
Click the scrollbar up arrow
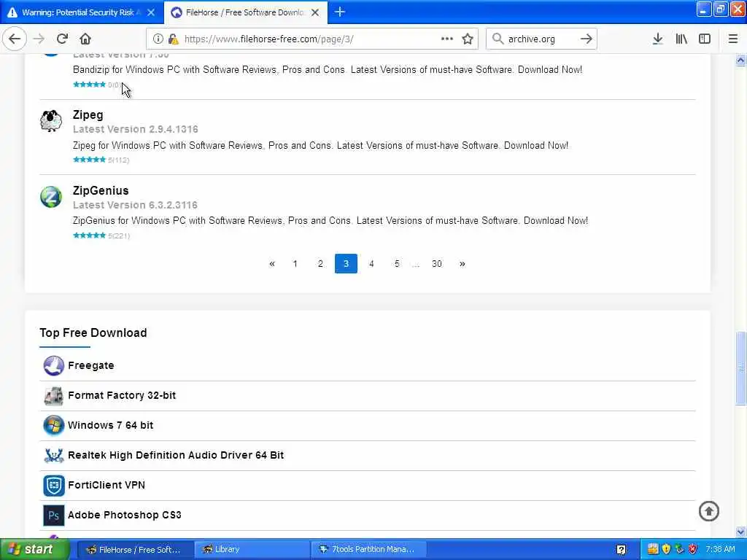coord(741,61)
